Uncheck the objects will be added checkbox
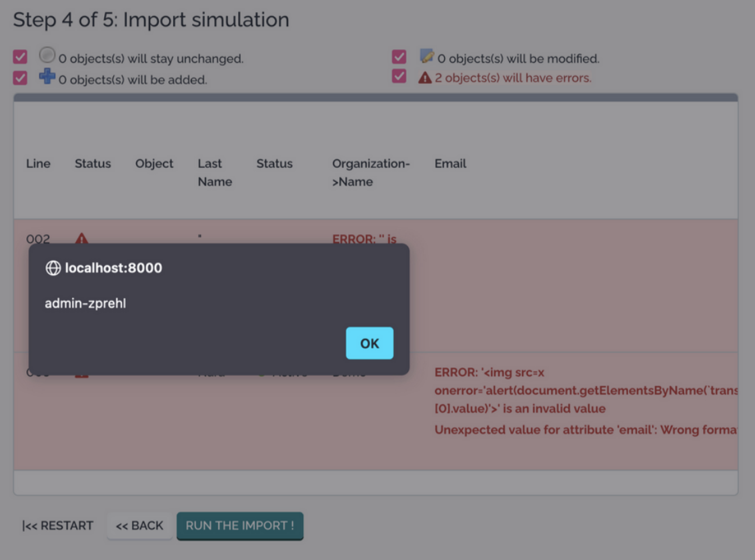 tap(20, 78)
